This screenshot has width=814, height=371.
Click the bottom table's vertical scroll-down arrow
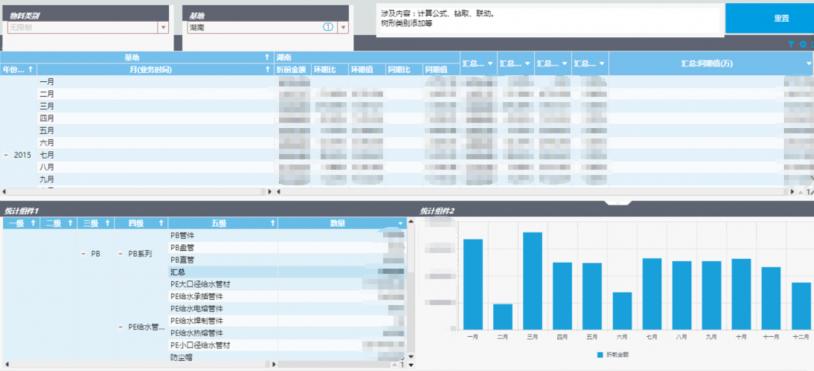pos(411,356)
